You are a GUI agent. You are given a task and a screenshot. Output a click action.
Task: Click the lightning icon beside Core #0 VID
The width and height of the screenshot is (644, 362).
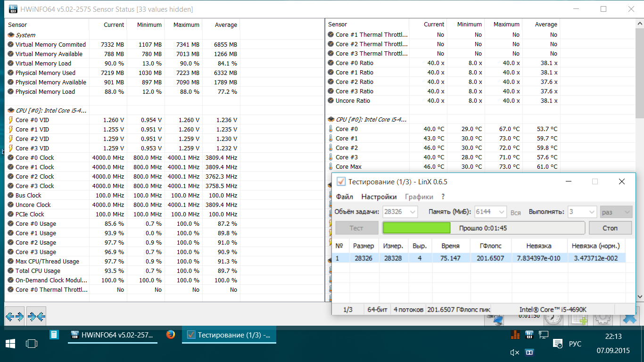(11, 120)
